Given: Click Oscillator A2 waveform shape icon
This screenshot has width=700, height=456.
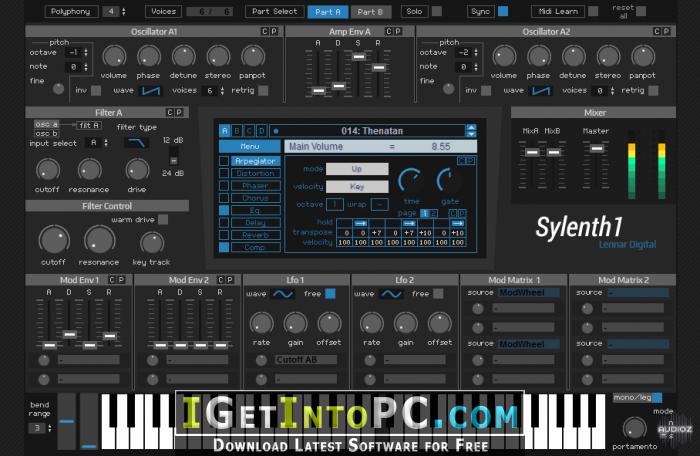Looking at the screenshot, I should pyautogui.click(x=541, y=91).
